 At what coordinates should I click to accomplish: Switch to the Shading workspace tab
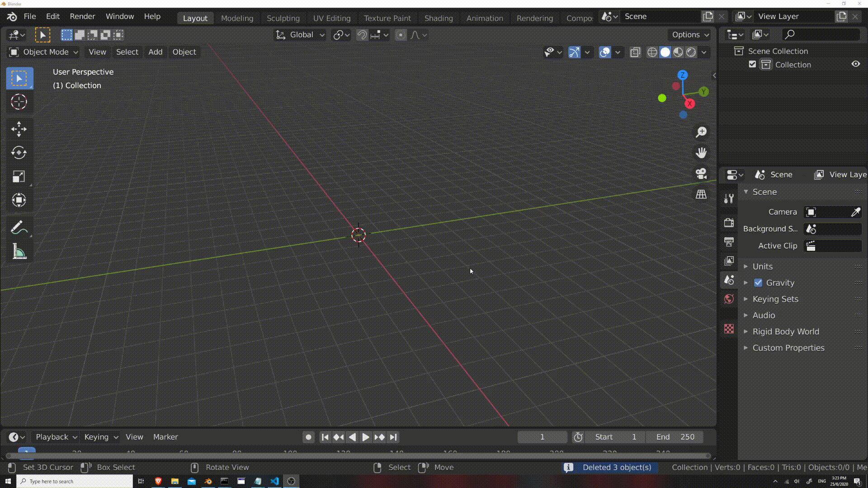[x=438, y=18]
